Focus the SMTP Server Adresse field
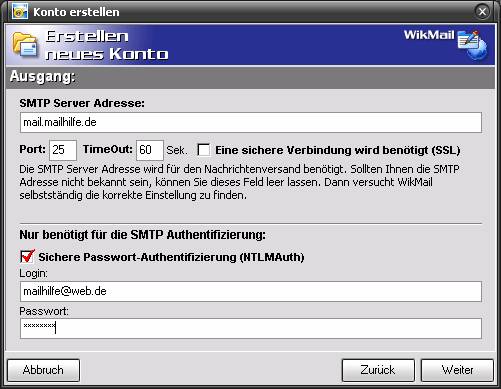The image size is (501, 389). (251, 122)
